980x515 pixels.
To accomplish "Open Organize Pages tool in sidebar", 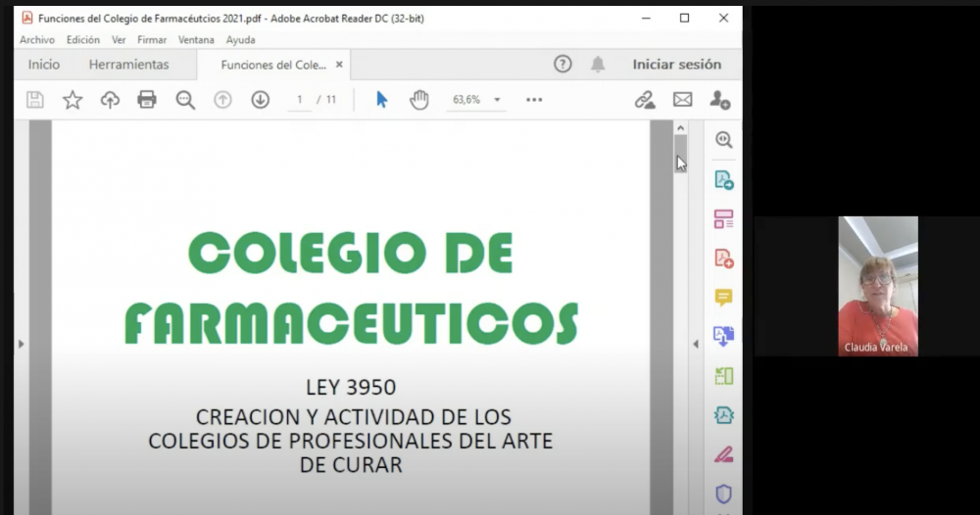I will 724,219.
